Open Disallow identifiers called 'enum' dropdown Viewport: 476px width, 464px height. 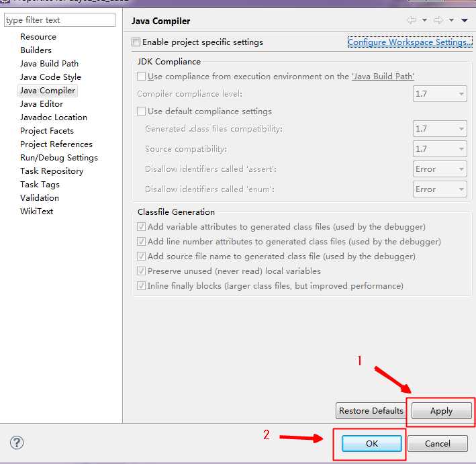[x=440, y=189]
